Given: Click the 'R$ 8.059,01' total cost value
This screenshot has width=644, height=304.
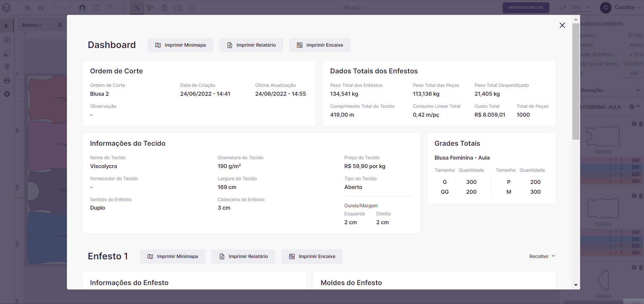Looking at the screenshot, I should coord(490,115).
